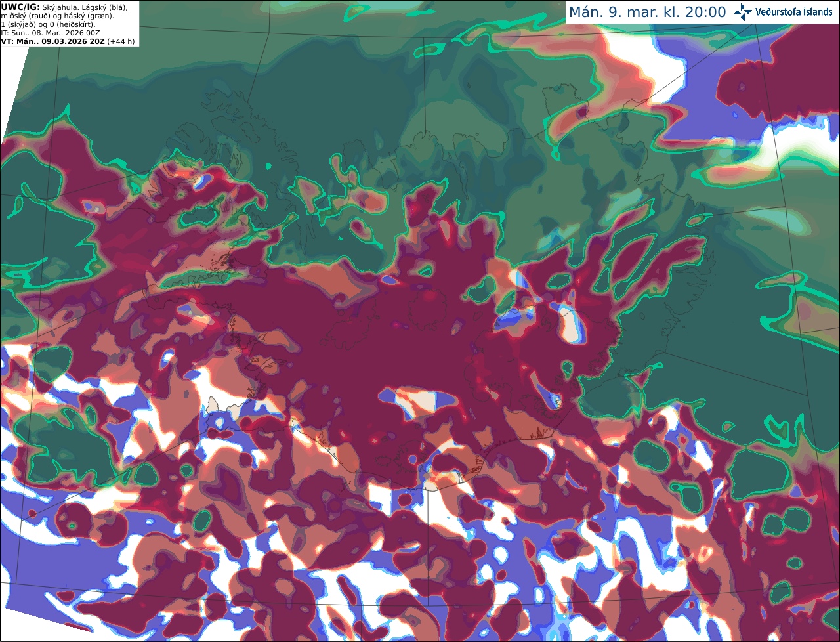This screenshot has width=840, height=642.
Task: Click the 'Mán. 9. mar. kl. 20:00' timestamp
Action: pos(647,12)
